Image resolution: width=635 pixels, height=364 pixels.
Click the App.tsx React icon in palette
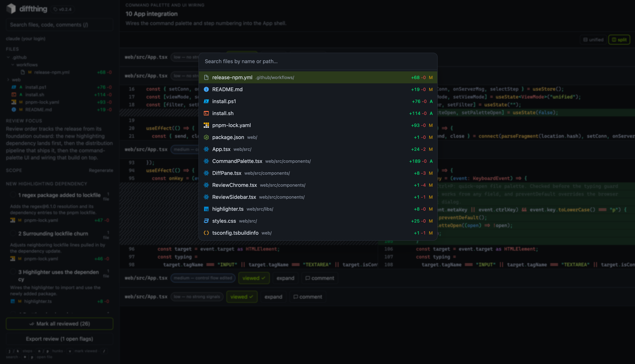pos(206,149)
